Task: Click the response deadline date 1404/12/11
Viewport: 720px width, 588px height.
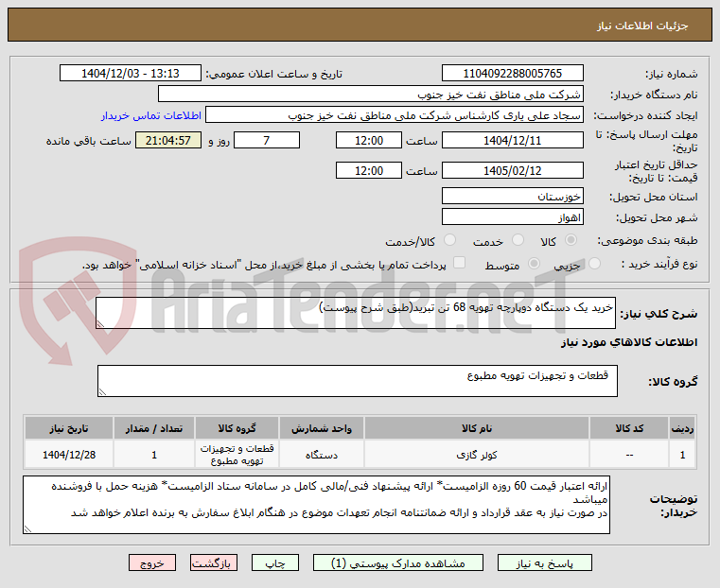Action: pyautogui.click(x=513, y=140)
